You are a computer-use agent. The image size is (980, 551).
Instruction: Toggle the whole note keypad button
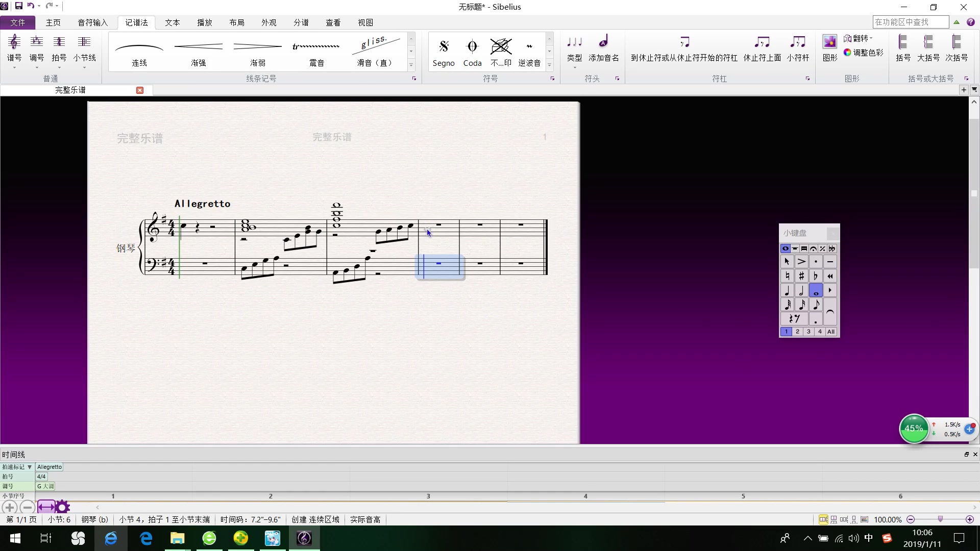click(816, 291)
